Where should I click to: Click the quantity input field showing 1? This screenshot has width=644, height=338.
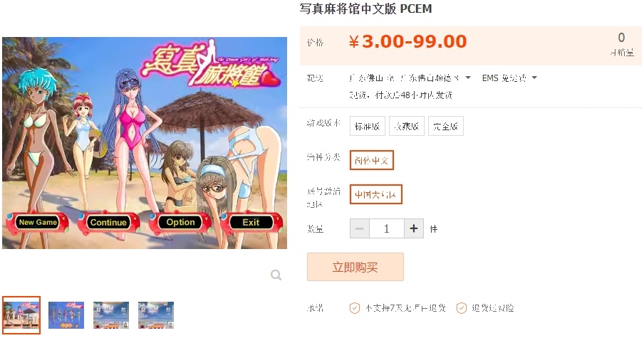click(x=387, y=228)
